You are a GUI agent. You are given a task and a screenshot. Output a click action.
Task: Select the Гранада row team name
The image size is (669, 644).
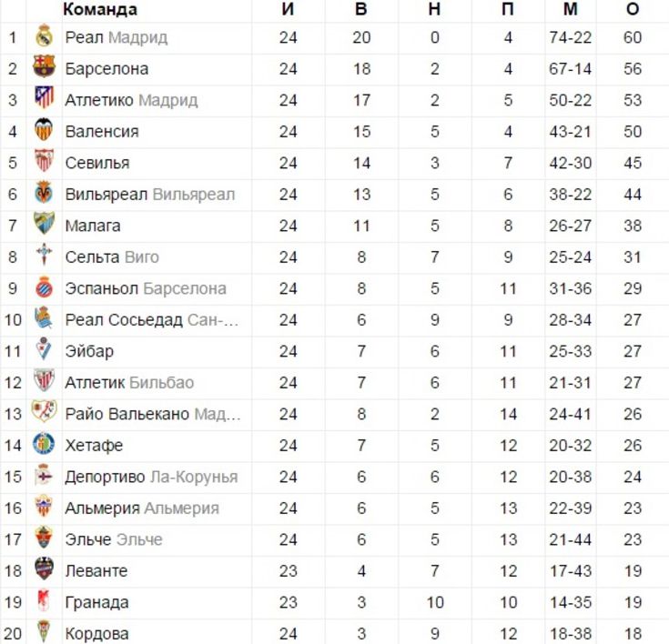(96, 603)
